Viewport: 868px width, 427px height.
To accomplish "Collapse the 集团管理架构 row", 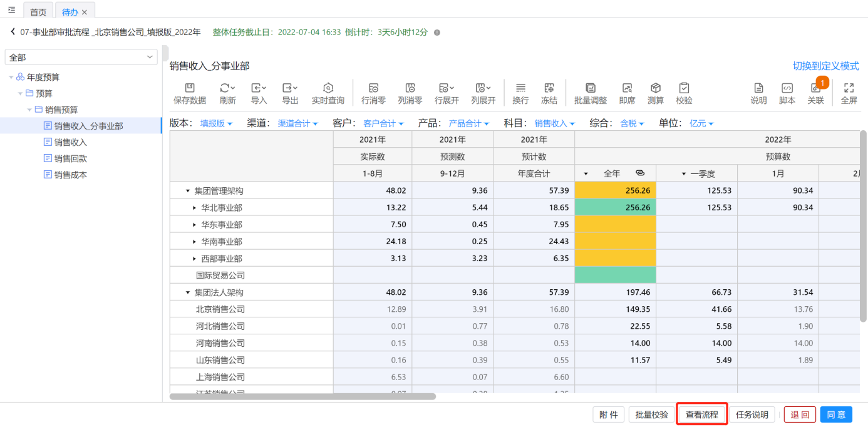I will tap(187, 190).
